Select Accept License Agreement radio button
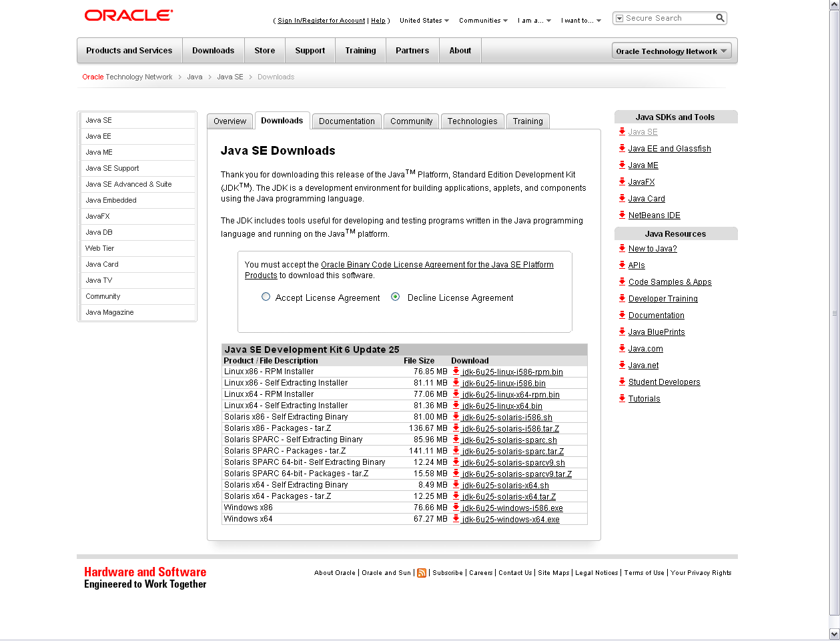This screenshot has width=840, height=641. (x=266, y=297)
